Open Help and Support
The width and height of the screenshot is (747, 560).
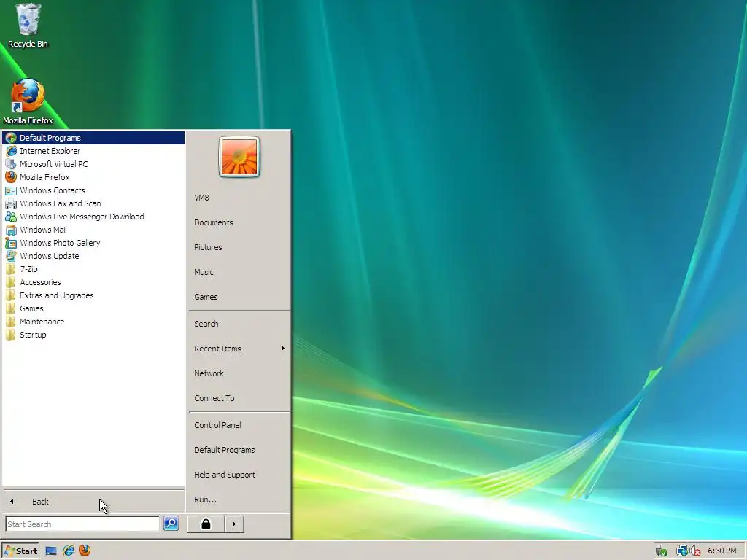[x=239, y=475]
